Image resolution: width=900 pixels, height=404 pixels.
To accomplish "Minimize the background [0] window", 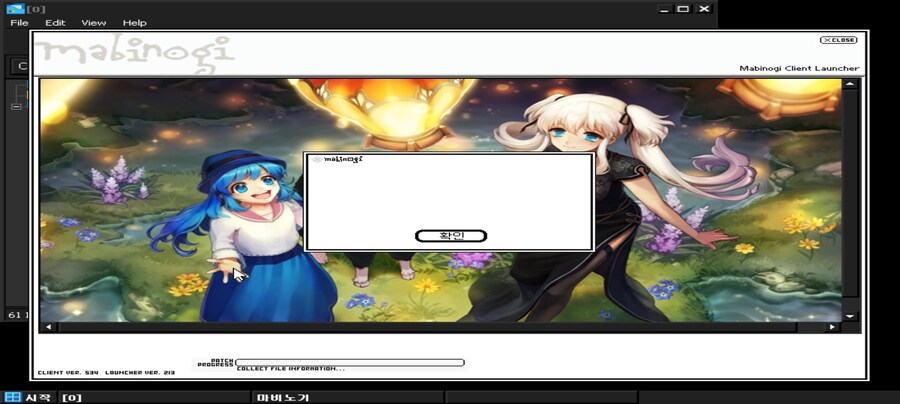I will click(x=665, y=9).
